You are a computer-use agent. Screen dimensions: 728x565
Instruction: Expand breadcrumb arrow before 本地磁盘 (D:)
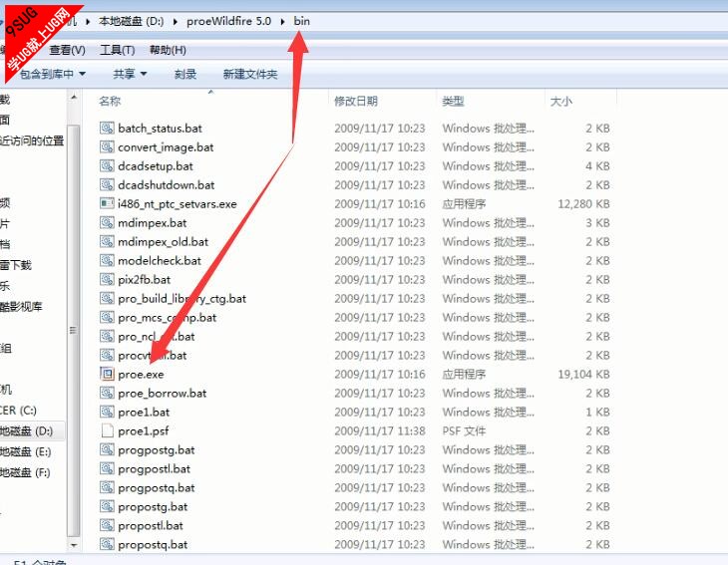[88, 21]
